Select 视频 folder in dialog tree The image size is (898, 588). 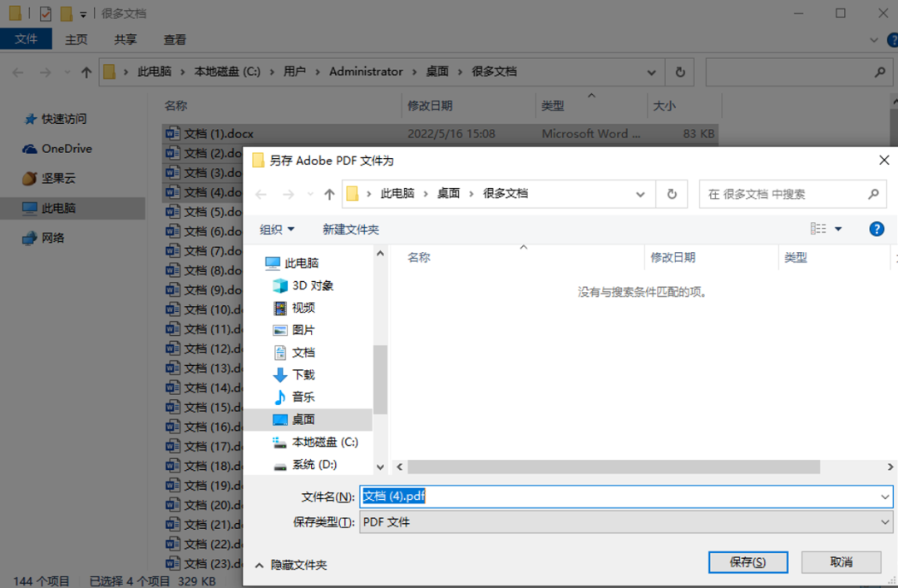[303, 308]
